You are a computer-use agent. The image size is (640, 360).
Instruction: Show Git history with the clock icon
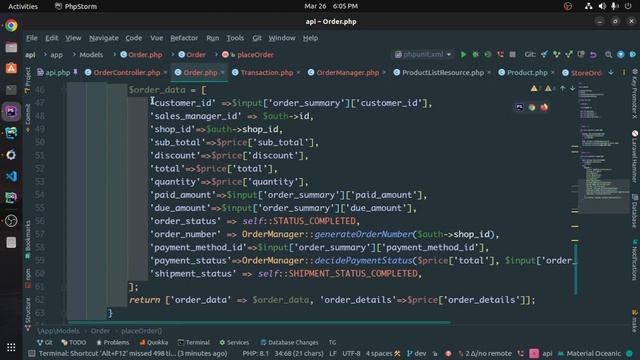coord(581,55)
